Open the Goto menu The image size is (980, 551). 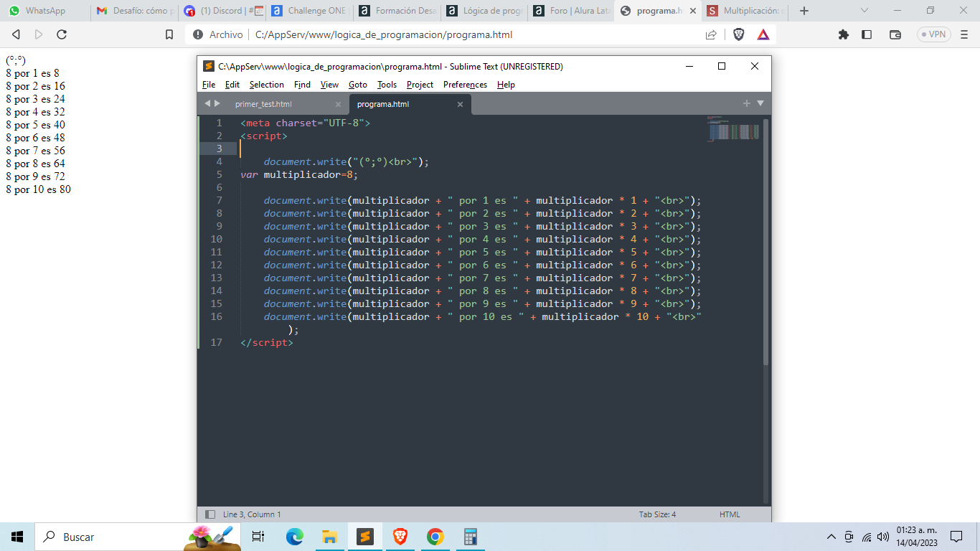click(357, 85)
